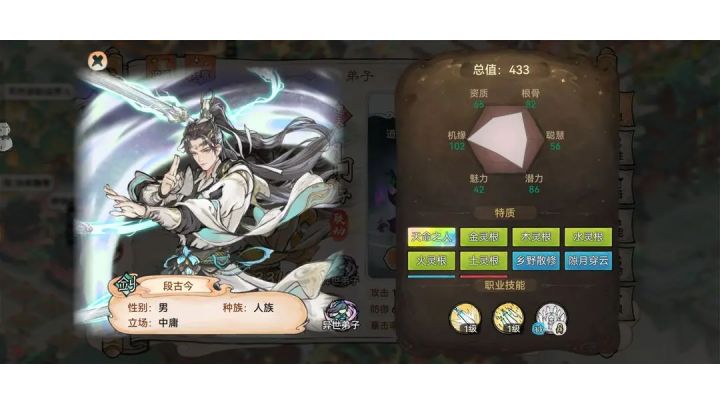Open the 乡野散修 blue trait

click(536, 261)
